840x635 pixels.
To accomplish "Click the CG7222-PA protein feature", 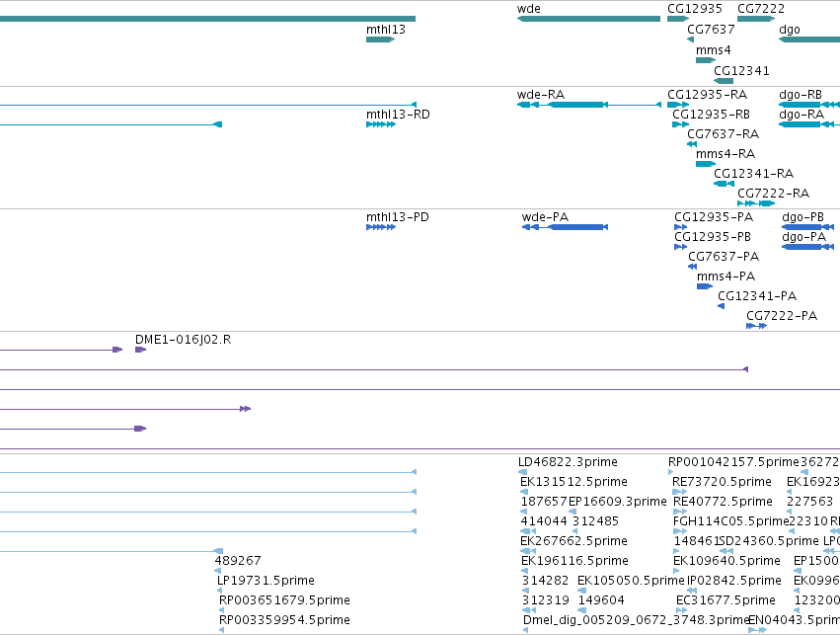I will (x=756, y=326).
